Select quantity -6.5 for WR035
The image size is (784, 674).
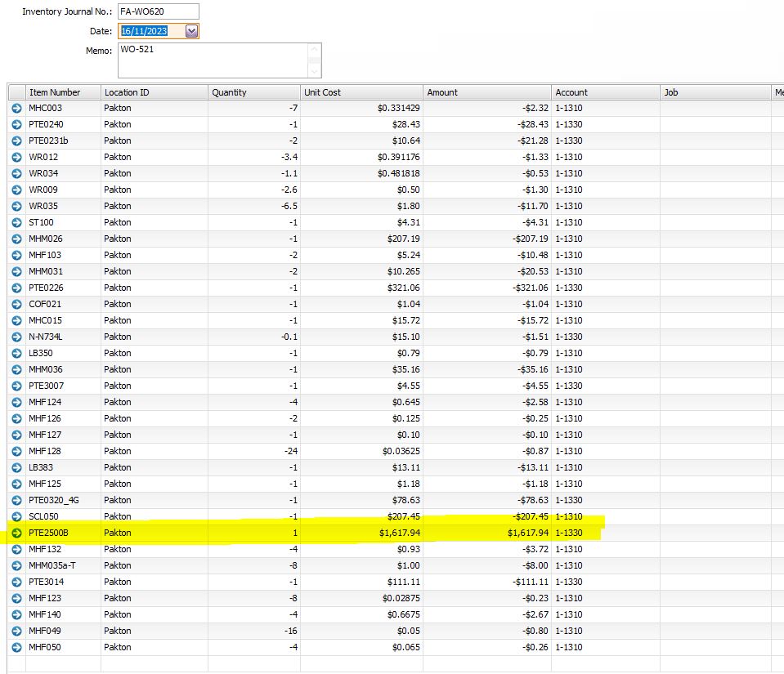point(254,206)
